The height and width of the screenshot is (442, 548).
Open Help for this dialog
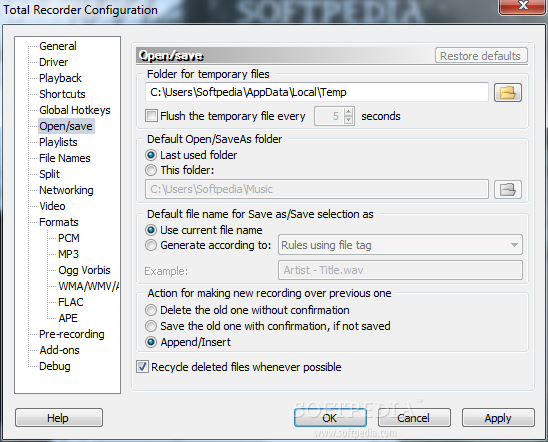pos(59,418)
